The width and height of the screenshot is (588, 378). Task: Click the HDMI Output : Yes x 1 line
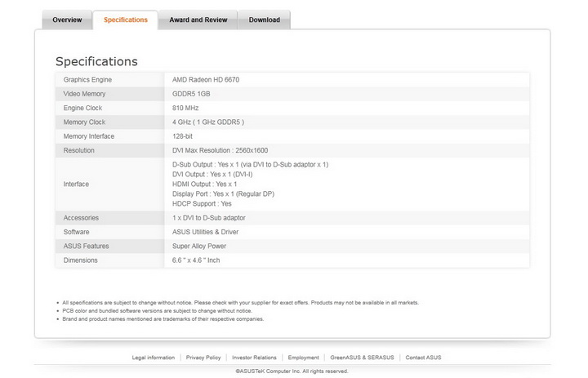(204, 185)
